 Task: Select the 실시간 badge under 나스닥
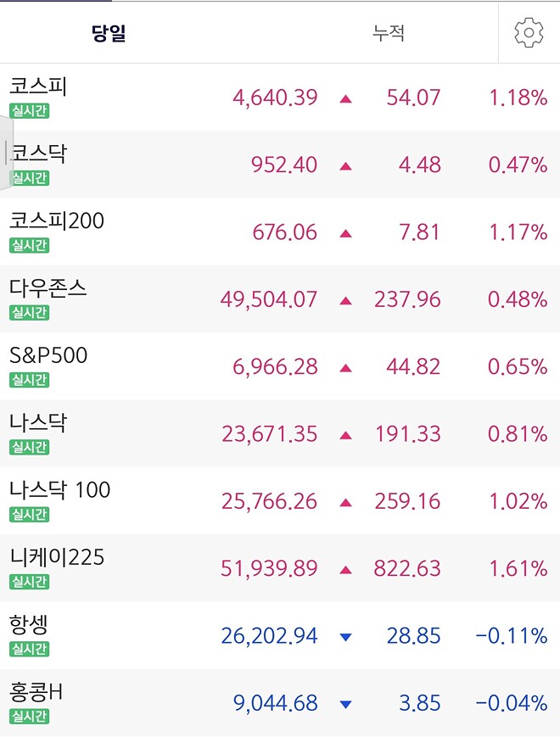click(x=28, y=448)
